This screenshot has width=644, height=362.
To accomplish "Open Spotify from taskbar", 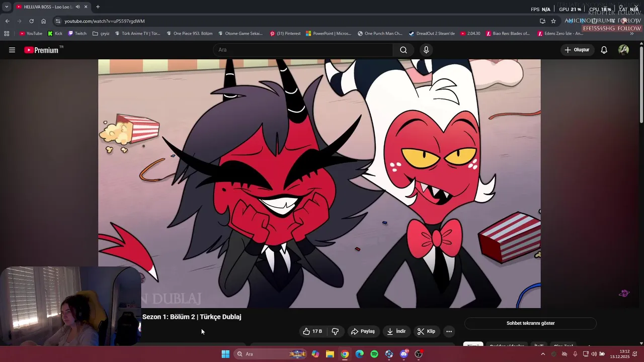I will click(x=374, y=354).
